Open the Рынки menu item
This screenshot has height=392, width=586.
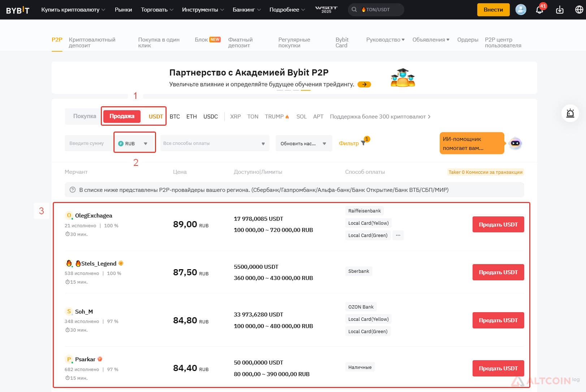click(123, 10)
